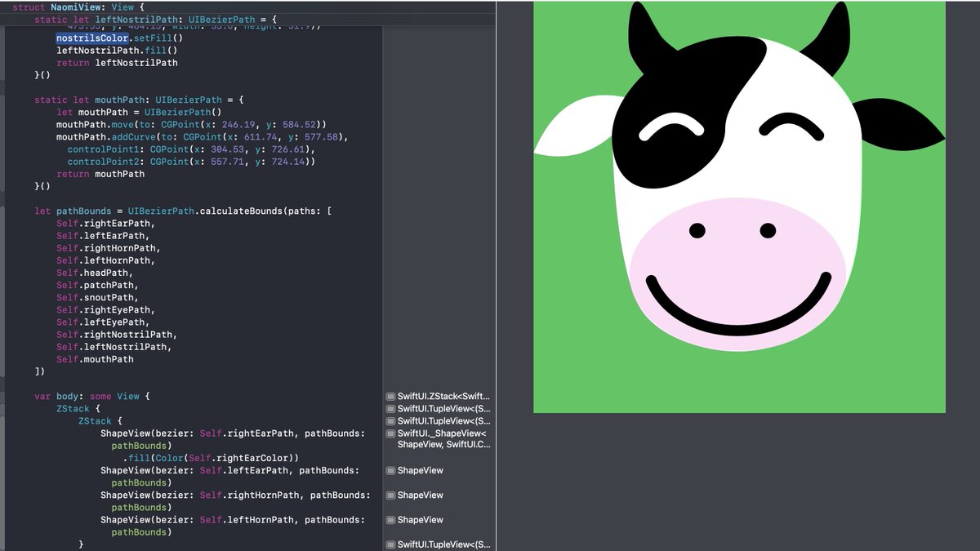
Task: Click the 'return leftNostrilPath' line
Action: 117,63
